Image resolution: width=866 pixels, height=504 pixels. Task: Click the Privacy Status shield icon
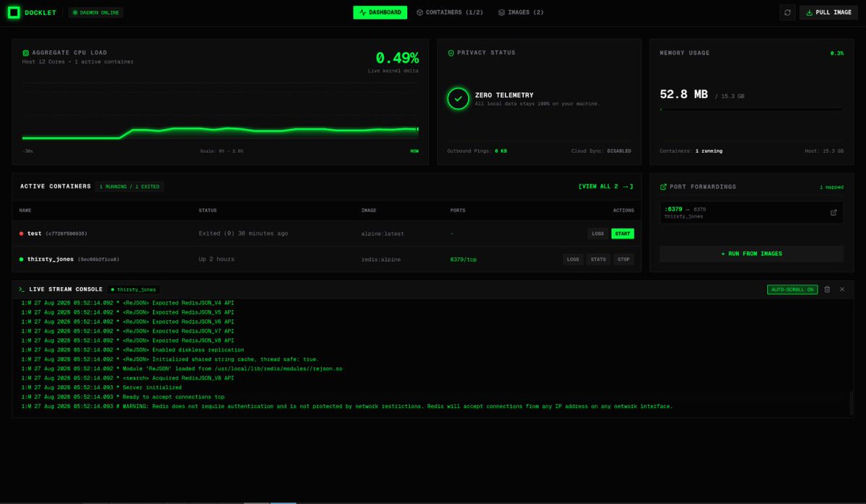tap(451, 53)
